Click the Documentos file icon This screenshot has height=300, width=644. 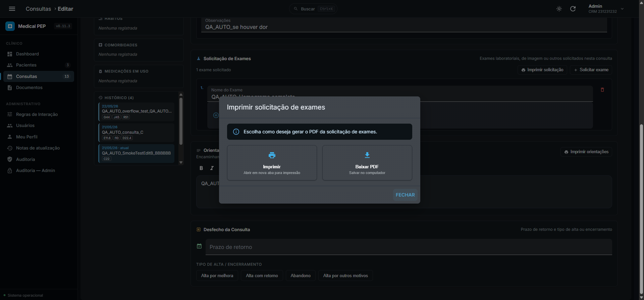[10, 87]
